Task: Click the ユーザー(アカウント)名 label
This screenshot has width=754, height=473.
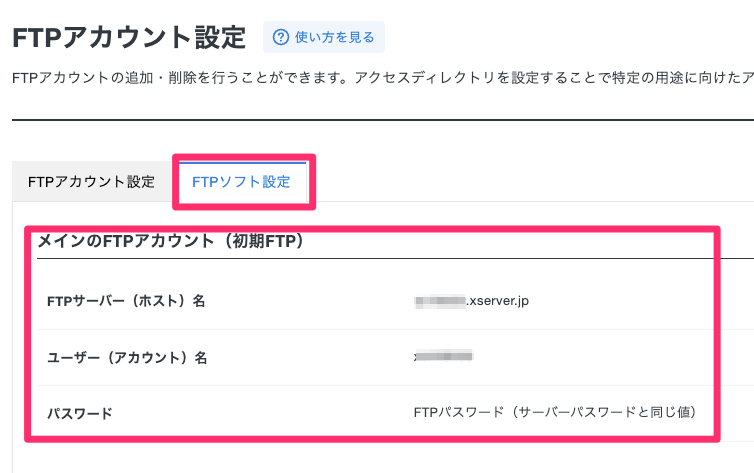Action: point(127,358)
